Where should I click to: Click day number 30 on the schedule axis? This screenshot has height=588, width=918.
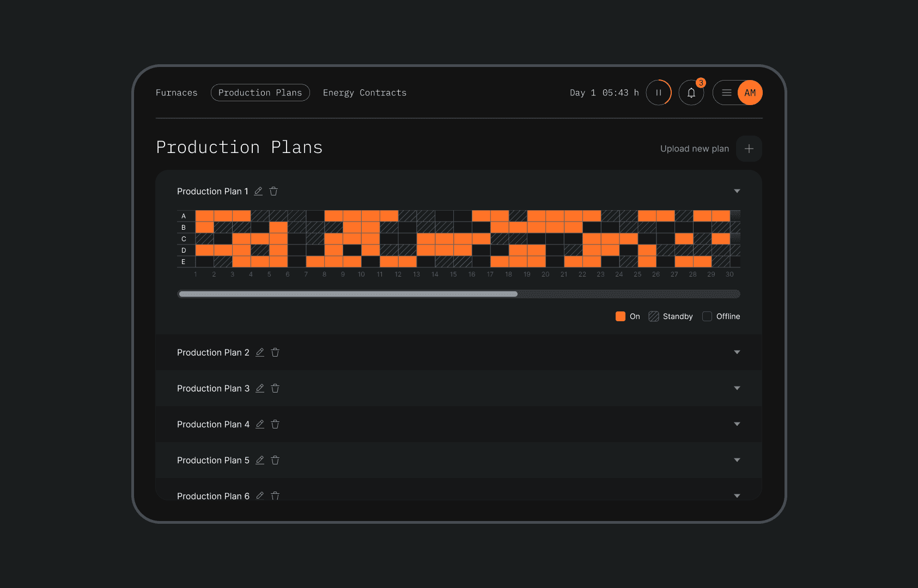point(729,274)
